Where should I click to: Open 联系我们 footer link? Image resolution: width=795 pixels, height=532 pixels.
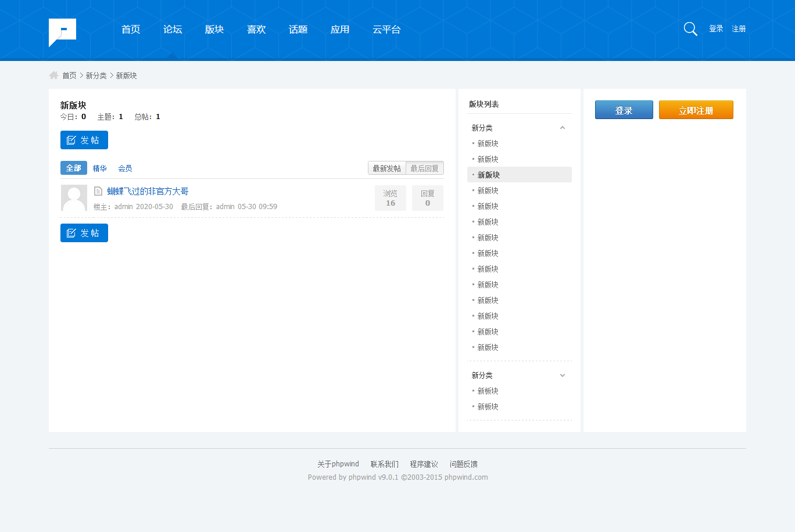coord(385,464)
